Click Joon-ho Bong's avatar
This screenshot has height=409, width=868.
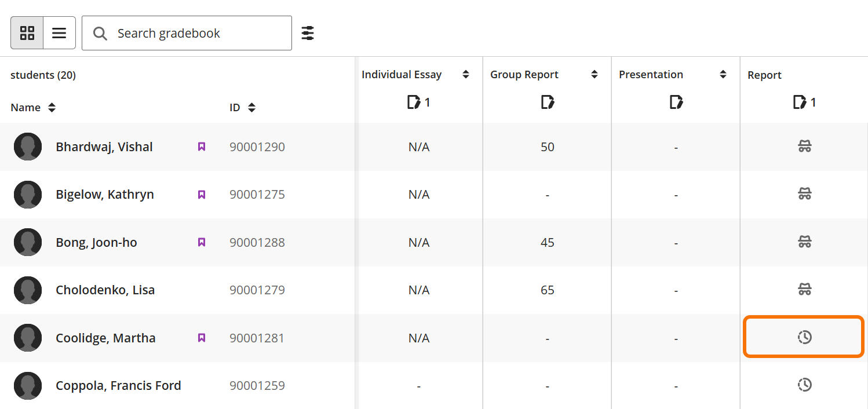[x=28, y=242]
